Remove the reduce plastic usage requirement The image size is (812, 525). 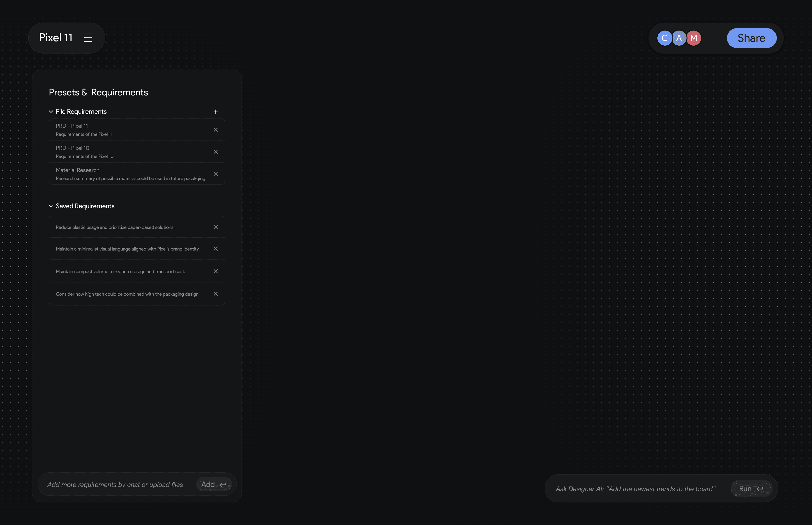[x=215, y=227]
